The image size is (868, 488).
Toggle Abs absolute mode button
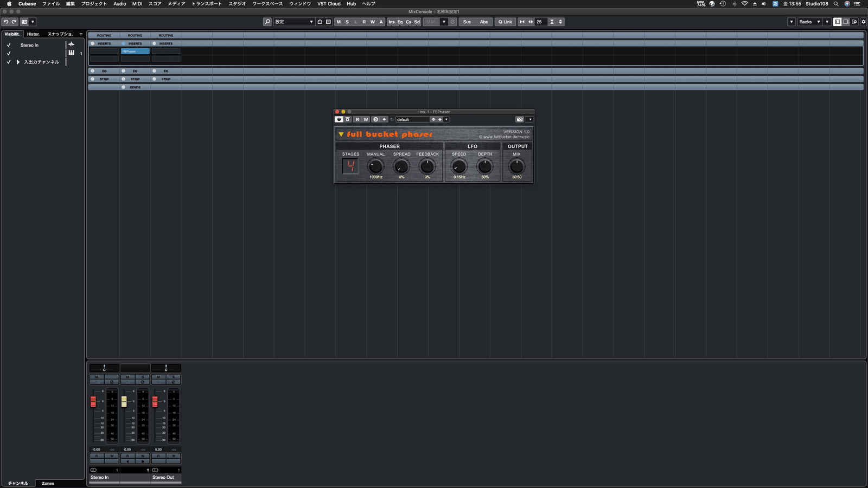point(484,22)
